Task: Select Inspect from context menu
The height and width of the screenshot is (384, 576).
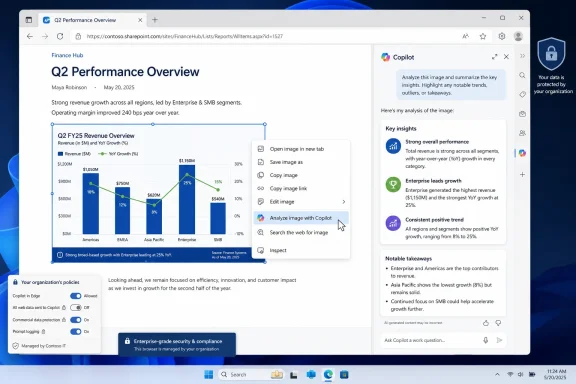Action: click(301, 250)
